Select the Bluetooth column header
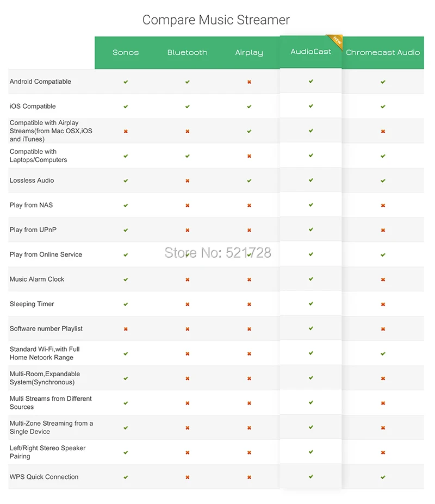 [x=187, y=52]
